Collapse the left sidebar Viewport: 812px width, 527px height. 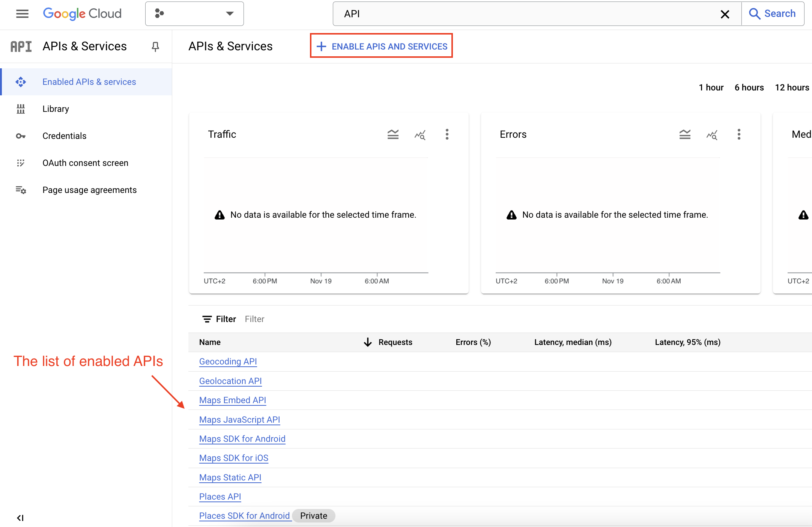[x=21, y=518]
